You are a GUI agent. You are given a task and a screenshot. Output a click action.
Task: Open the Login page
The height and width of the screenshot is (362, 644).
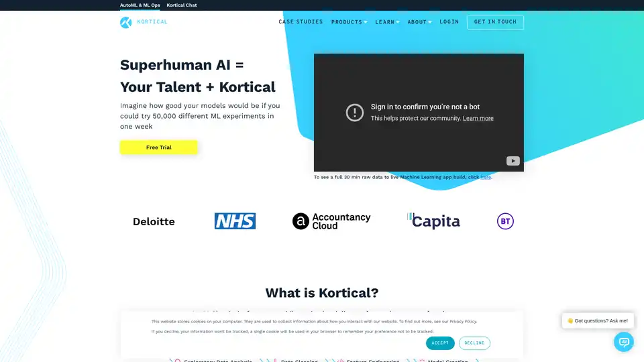point(449,21)
